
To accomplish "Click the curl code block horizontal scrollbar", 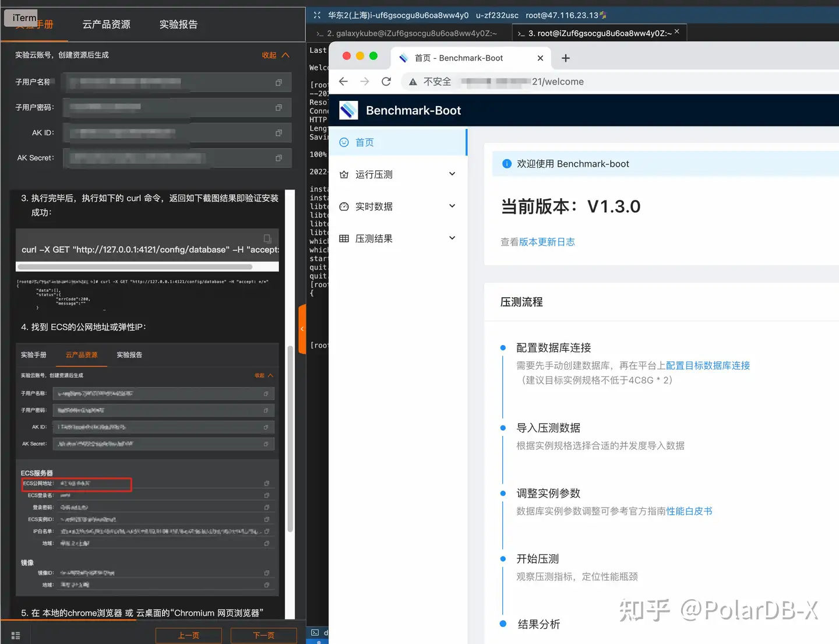I will [x=135, y=267].
